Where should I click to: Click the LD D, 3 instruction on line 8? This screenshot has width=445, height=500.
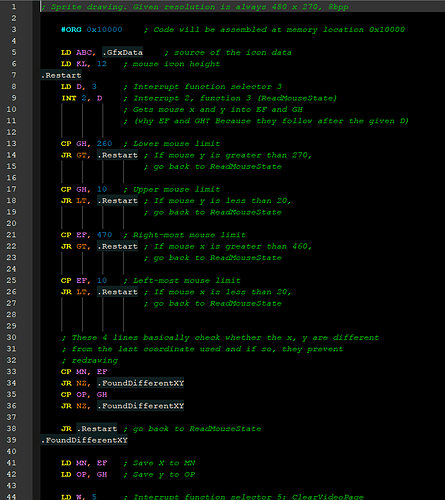click(x=79, y=87)
